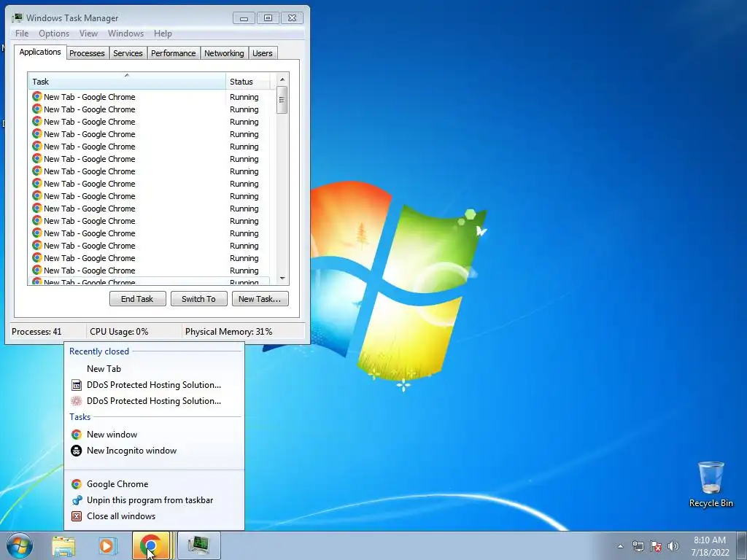Open first DDoS Protected Hosting Solution entry
The height and width of the screenshot is (560, 747).
(x=154, y=385)
